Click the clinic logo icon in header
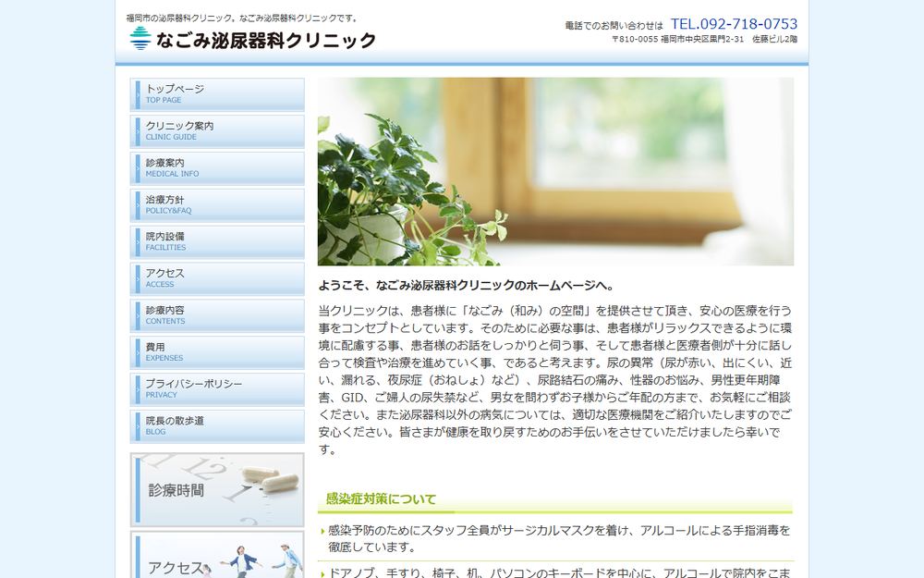 pyautogui.click(x=140, y=38)
